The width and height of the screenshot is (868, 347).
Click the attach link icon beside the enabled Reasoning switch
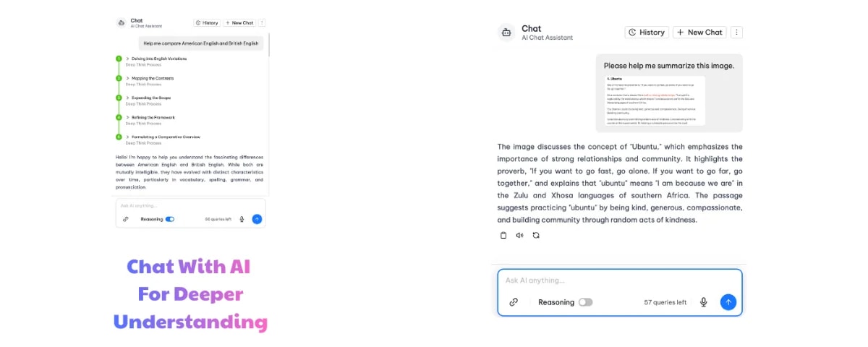pos(125,219)
